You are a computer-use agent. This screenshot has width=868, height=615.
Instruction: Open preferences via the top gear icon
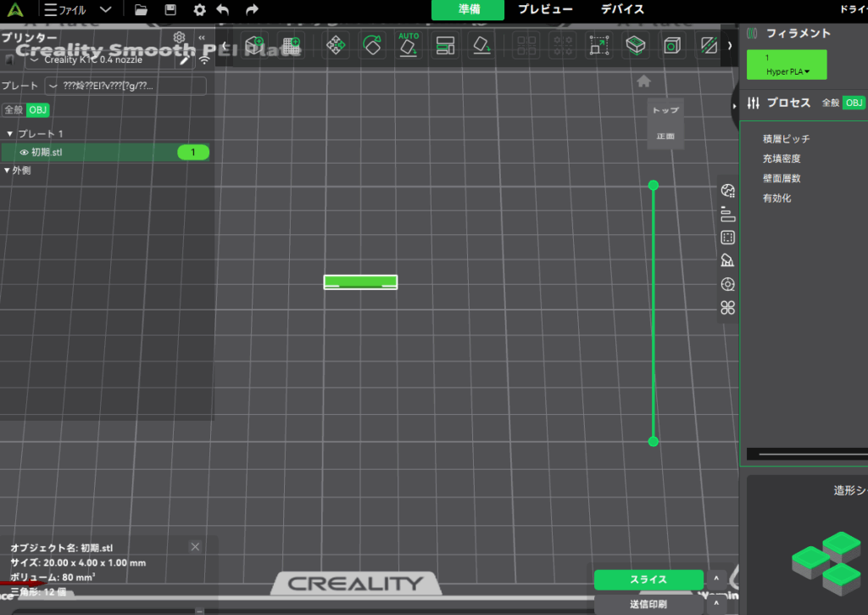pyautogui.click(x=199, y=10)
